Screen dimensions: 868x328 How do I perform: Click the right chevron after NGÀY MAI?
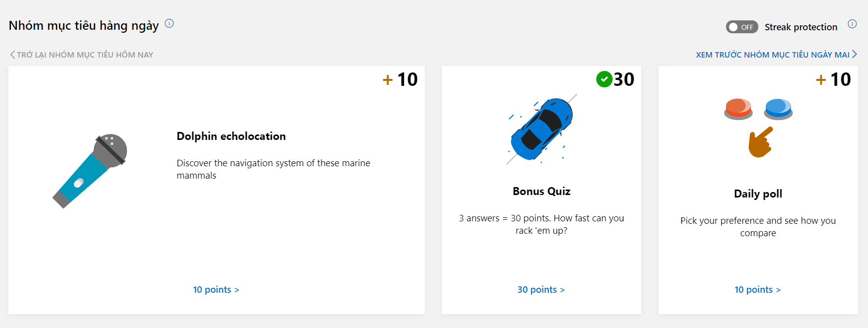point(855,55)
